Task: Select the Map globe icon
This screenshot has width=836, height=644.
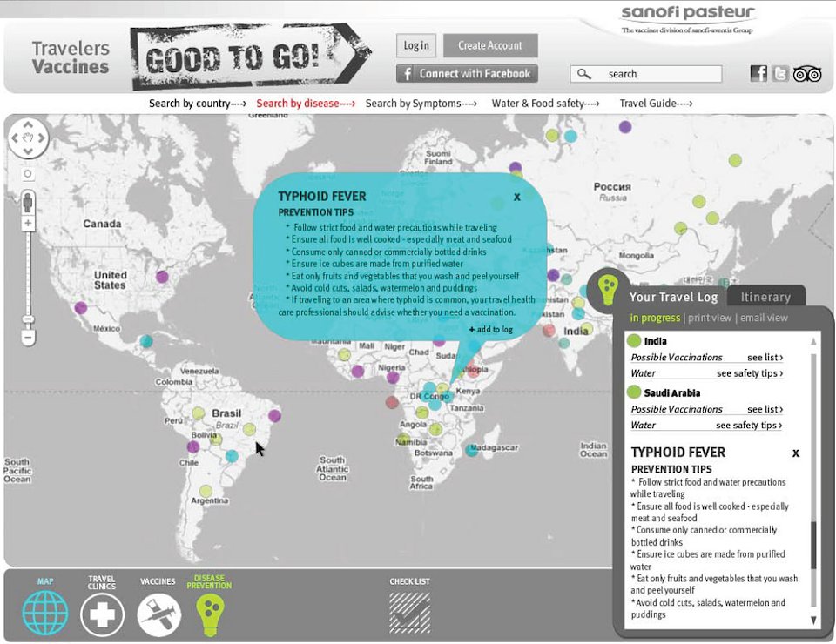Action: [x=45, y=613]
